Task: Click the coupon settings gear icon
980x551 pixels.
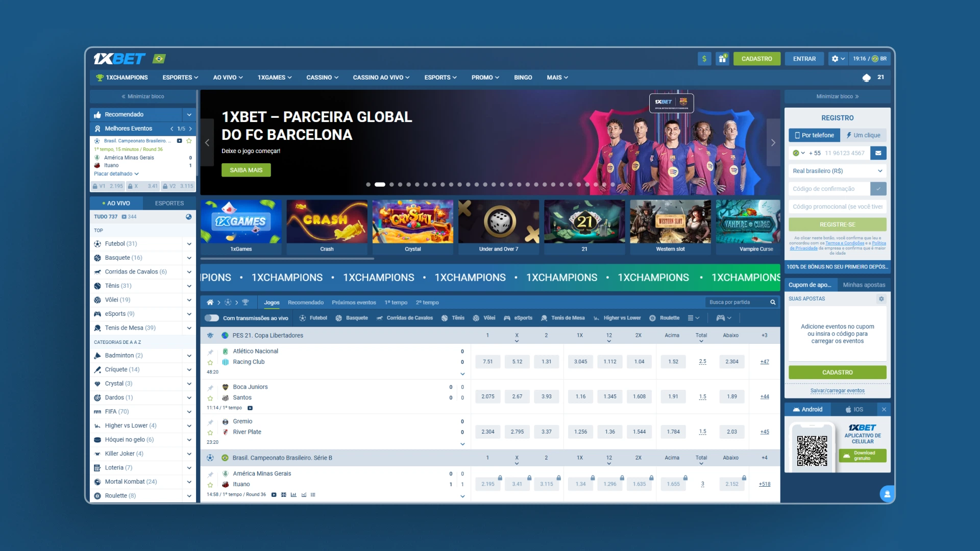Action: tap(881, 299)
